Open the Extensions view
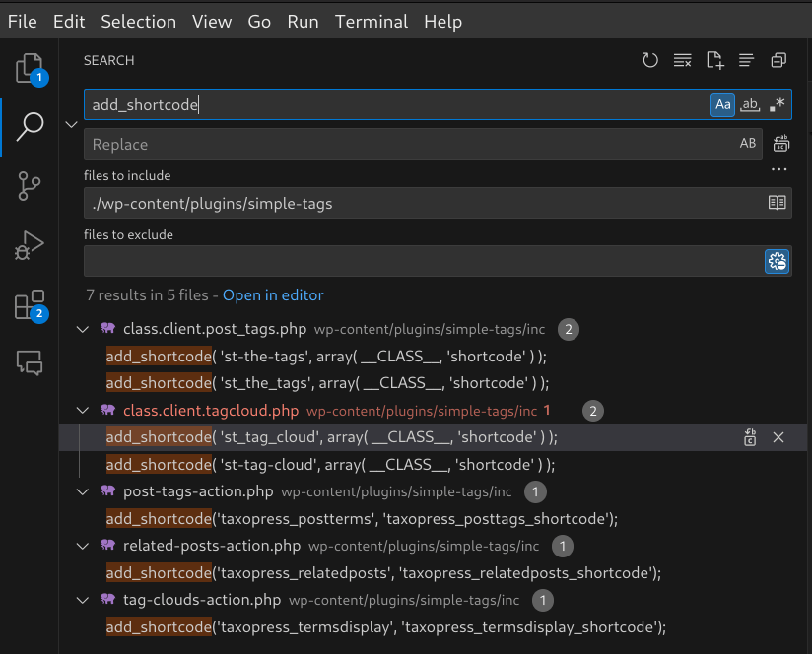812x654 pixels. 30,304
